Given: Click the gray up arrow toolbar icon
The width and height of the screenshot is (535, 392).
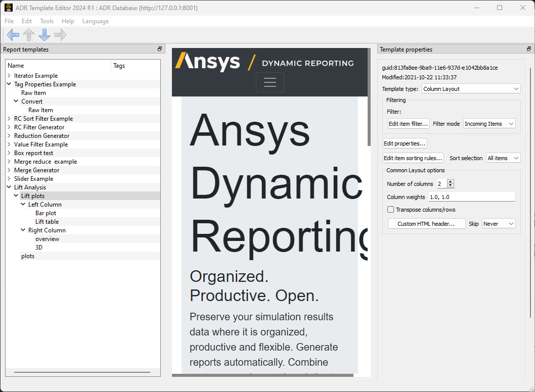Looking at the screenshot, I should 29,35.
